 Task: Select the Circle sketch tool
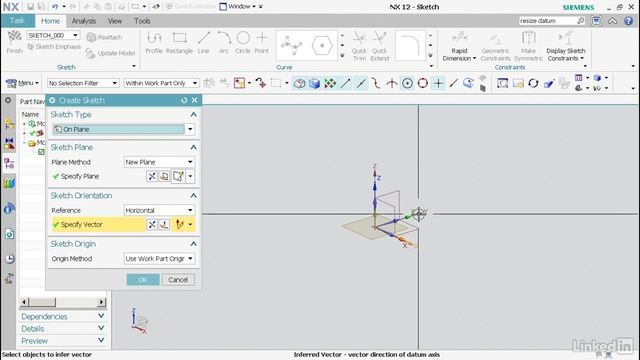(243, 42)
